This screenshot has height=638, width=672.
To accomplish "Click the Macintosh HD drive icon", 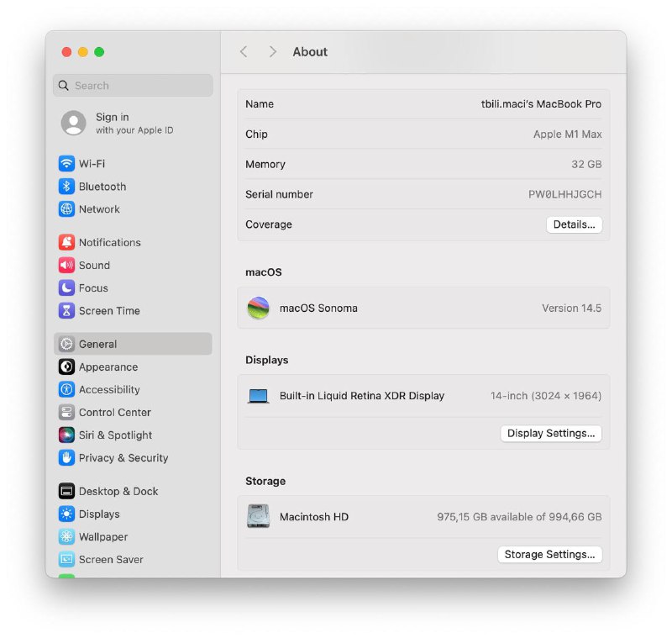I will coord(258,516).
